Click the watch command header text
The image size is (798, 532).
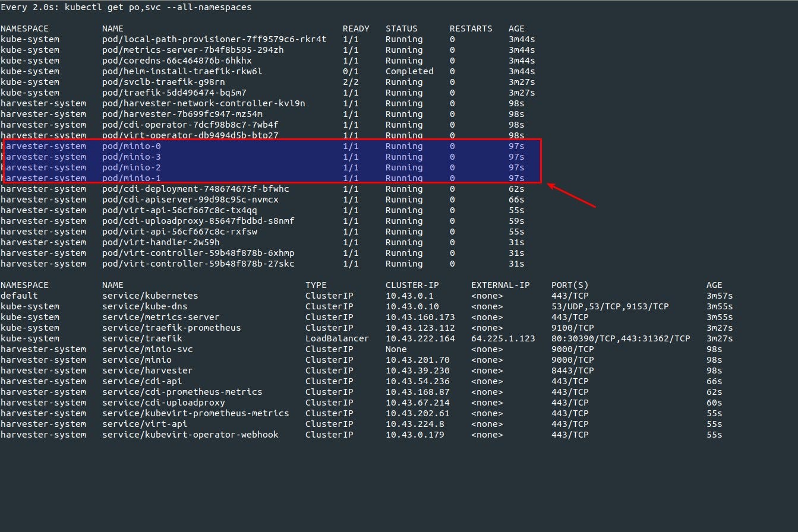click(126, 7)
